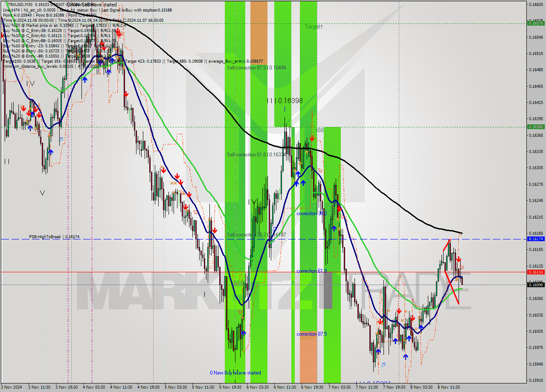The image size is (546, 392).
Task: Select the 'Buy %10 @ C_Entry88: 0.16005' line
Action: [x=32, y=40]
